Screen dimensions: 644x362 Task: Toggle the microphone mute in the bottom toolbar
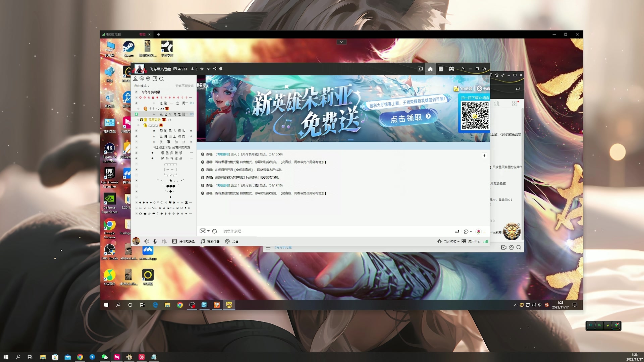(155, 241)
